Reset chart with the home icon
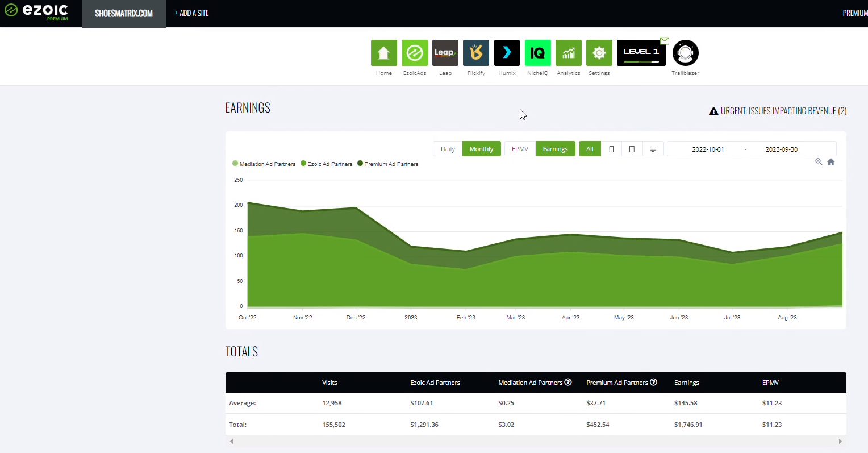This screenshot has width=868, height=453. [831, 162]
